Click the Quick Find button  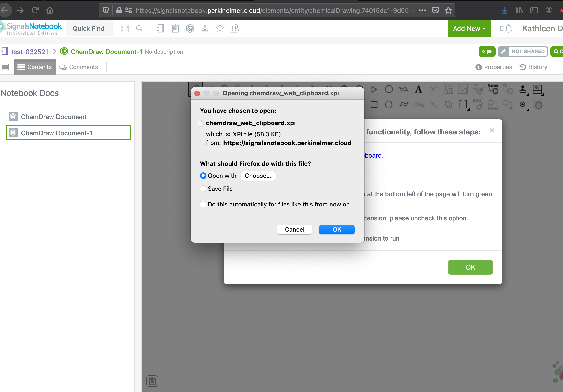tap(89, 28)
